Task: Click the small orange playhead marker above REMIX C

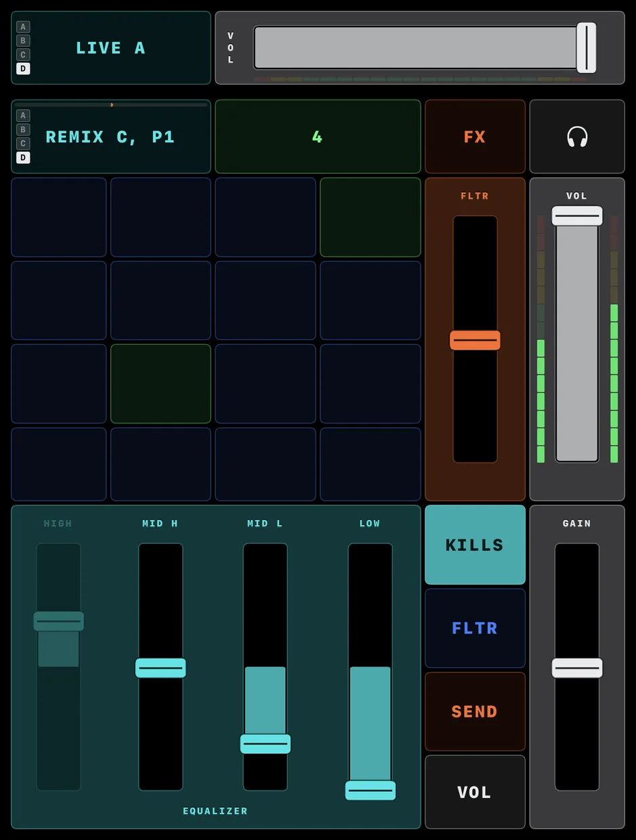Action: pyautogui.click(x=112, y=105)
